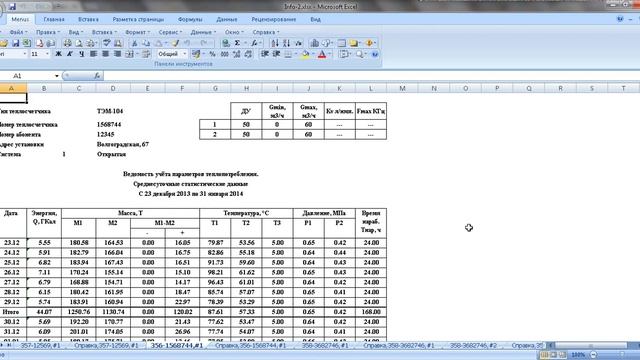Open the Формулы ribbon tab
The height and width of the screenshot is (360, 640).
(x=190, y=19)
